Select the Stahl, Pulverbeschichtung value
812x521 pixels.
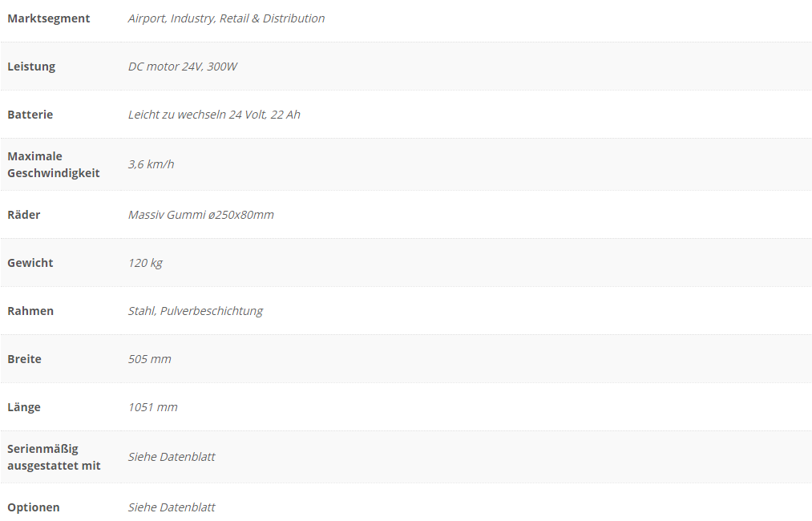(196, 311)
